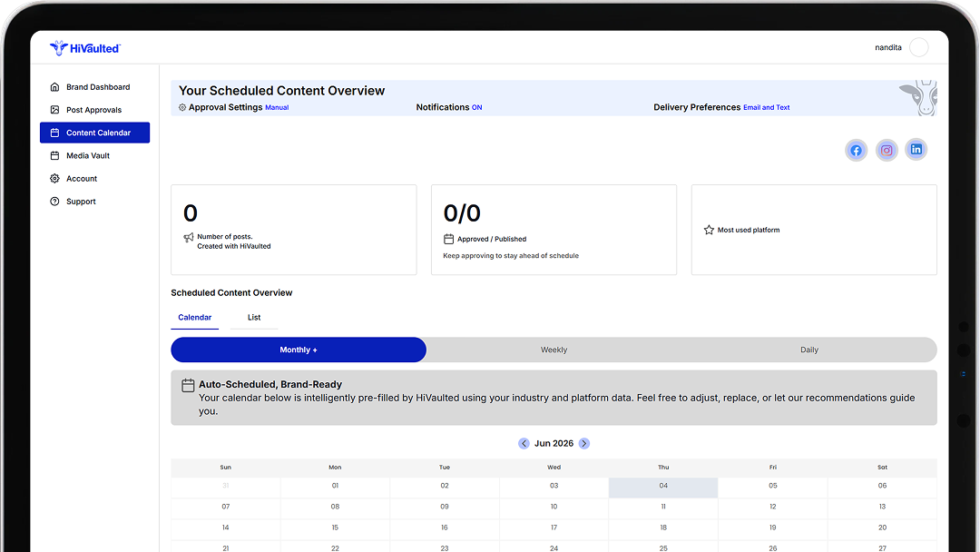Viewport: 980px width, 552px height.
Task: Open the user profile avatar circle
Action: [918, 47]
